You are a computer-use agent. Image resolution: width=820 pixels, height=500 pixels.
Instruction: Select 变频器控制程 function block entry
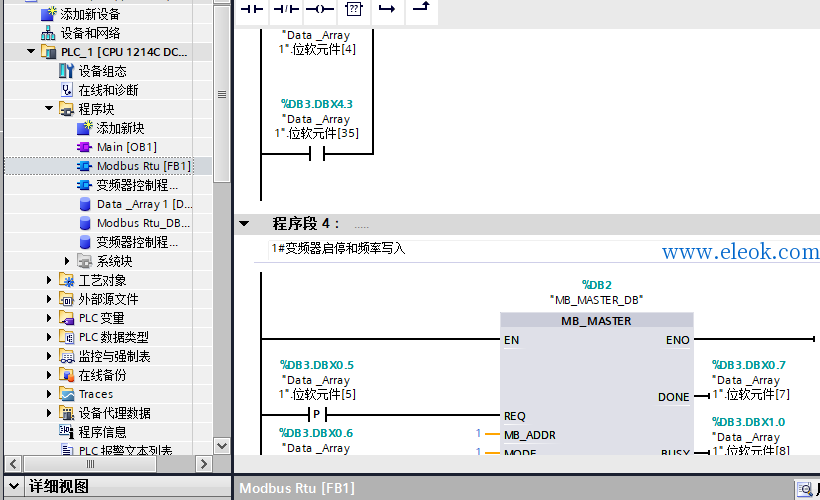137,185
